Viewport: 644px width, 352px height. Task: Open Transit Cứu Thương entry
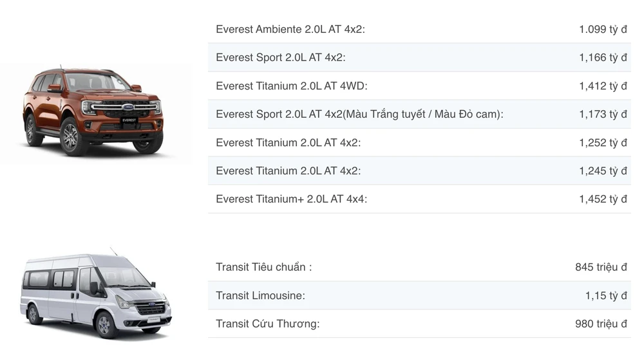[268, 324]
